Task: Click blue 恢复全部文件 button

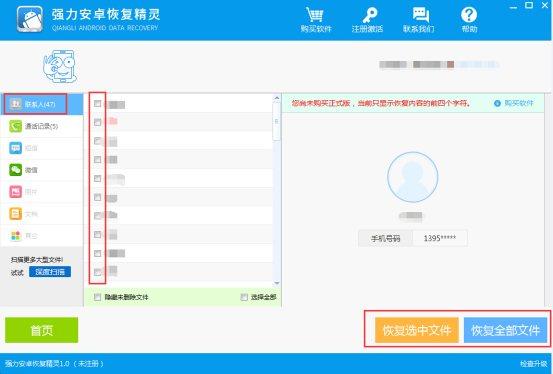Action: [505, 330]
